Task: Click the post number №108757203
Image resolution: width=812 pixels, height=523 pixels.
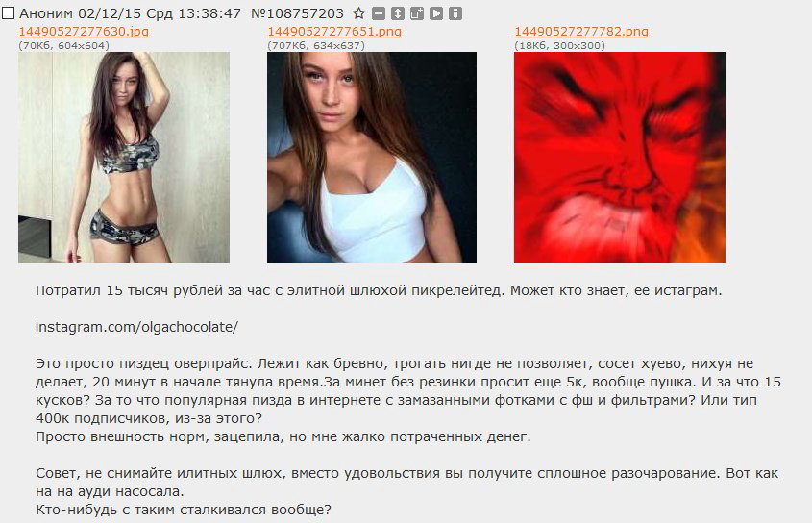Action: coord(297,13)
